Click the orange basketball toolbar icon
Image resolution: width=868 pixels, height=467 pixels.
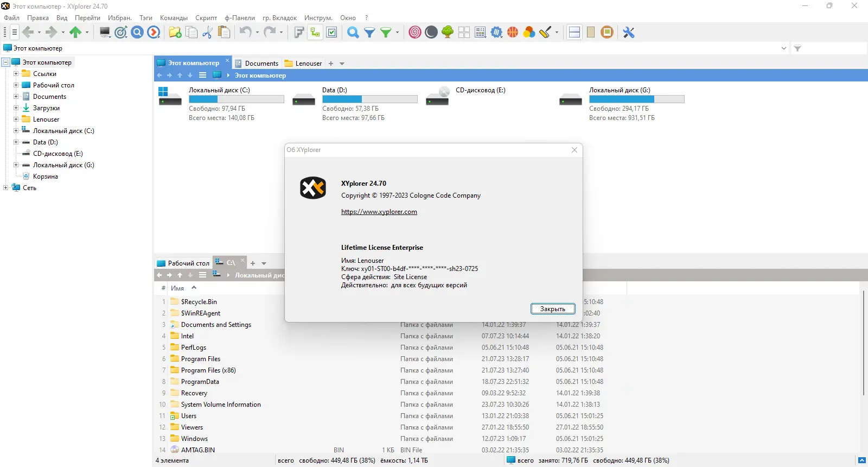[x=513, y=33]
